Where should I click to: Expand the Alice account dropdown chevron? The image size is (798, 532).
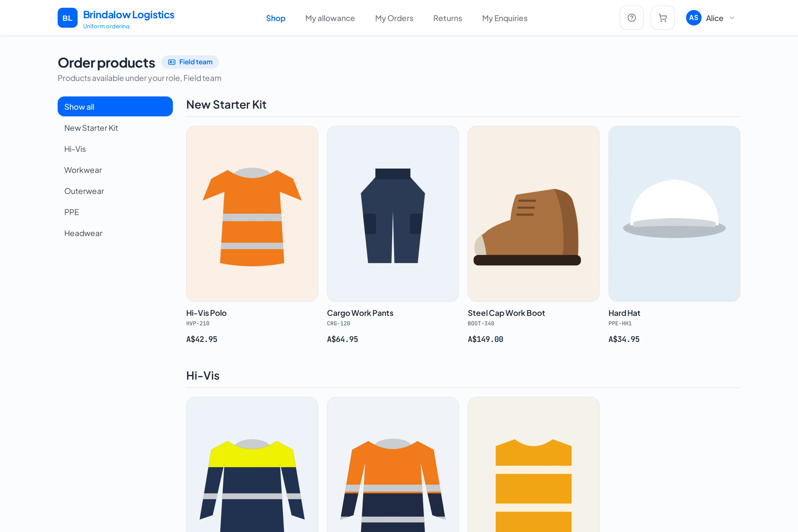[x=732, y=18]
